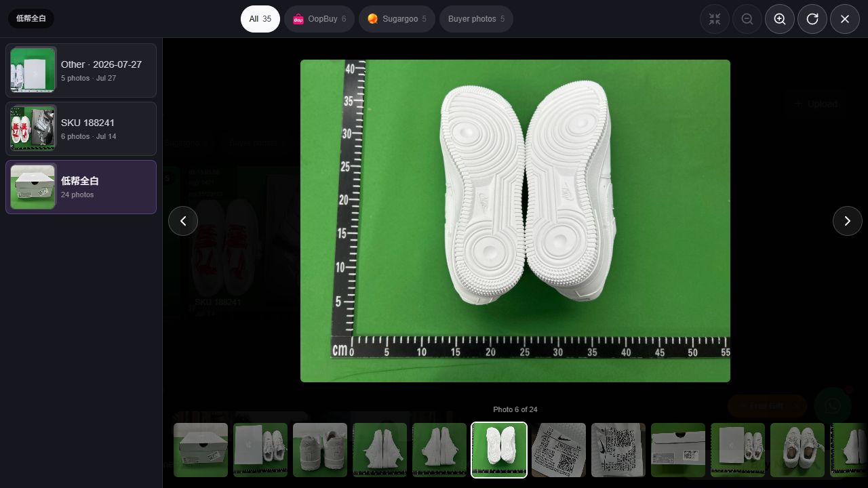The height and width of the screenshot is (488, 868).
Task: Click the exit fullscreen collapse icon
Action: pyautogui.click(x=715, y=19)
